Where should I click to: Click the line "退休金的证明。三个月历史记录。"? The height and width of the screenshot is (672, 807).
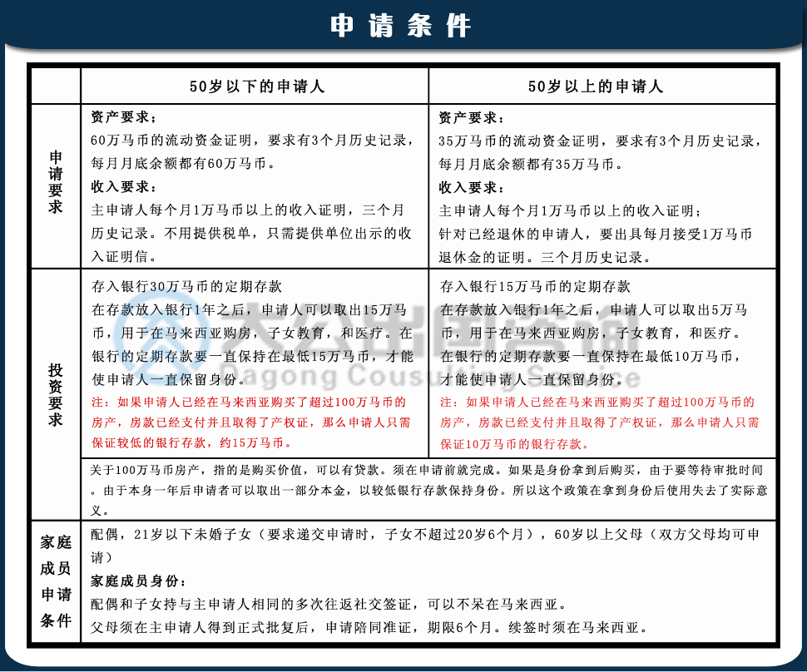tap(545, 257)
